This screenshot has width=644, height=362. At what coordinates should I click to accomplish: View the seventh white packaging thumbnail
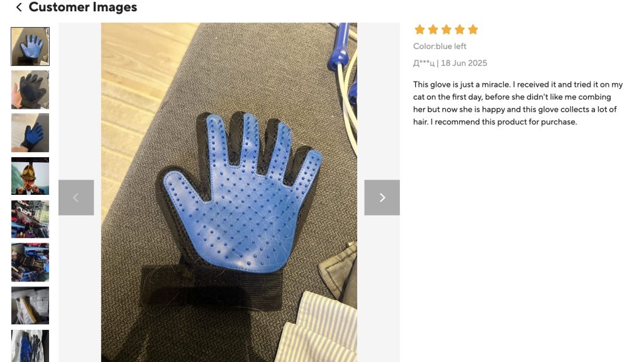click(x=30, y=305)
